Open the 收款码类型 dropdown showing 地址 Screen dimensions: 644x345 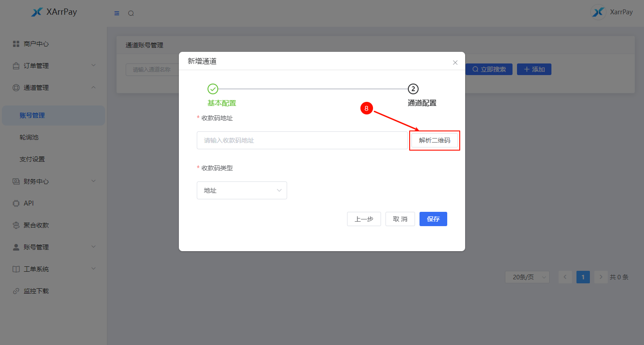[x=242, y=190]
